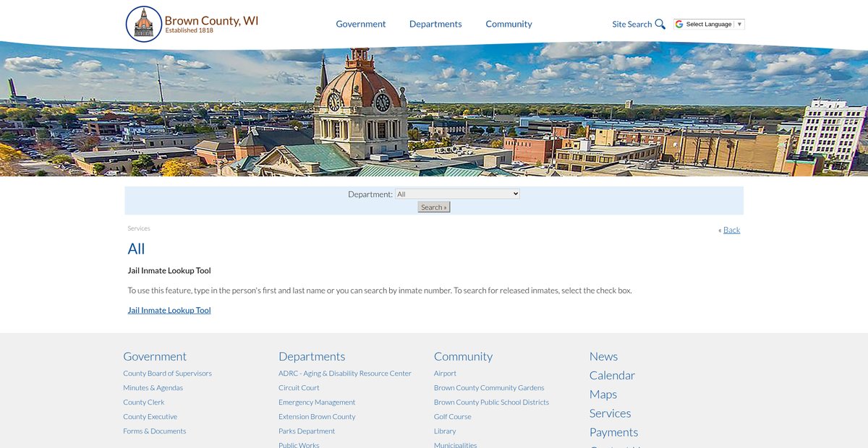868x448 pixels.
Task: Open the Select Language dropdown
Action: pos(709,24)
